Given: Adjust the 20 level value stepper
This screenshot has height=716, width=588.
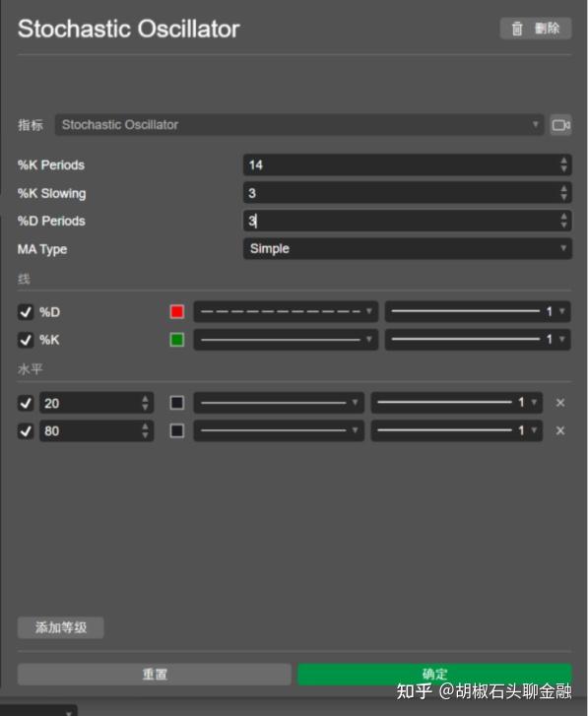Looking at the screenshot, I should (x=145, y=403).
